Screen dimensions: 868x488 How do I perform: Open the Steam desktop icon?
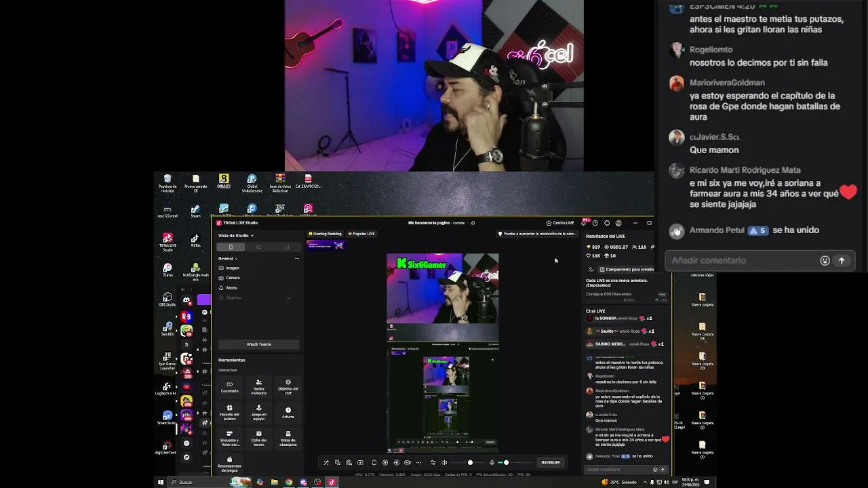click(195, 211)
